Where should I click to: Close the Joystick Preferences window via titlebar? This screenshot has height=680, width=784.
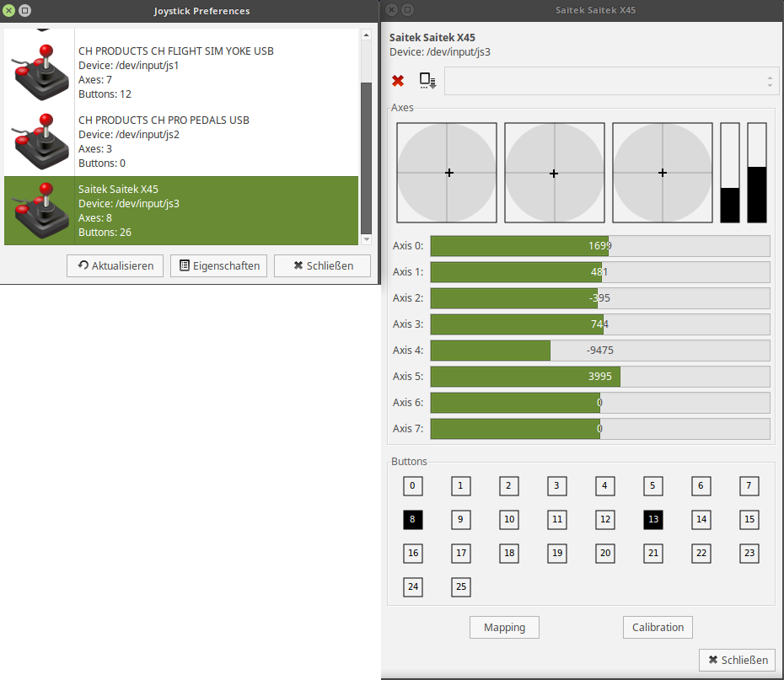coord(8,10)
